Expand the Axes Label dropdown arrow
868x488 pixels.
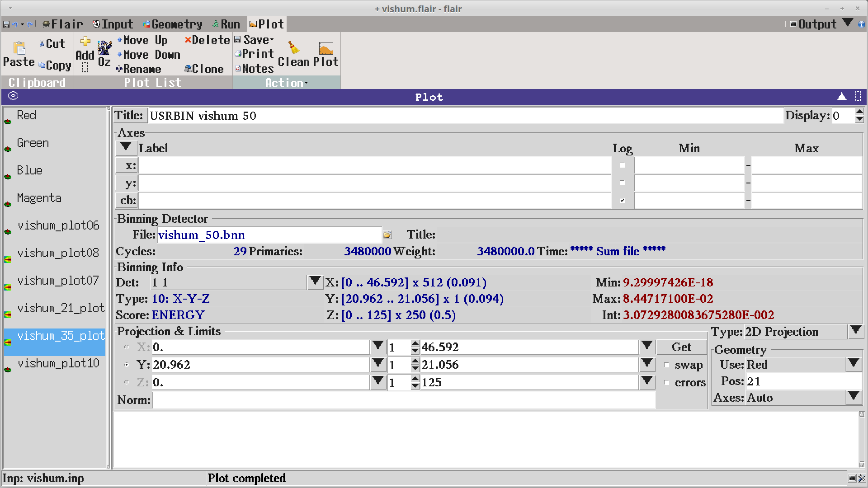click(126, 147)
